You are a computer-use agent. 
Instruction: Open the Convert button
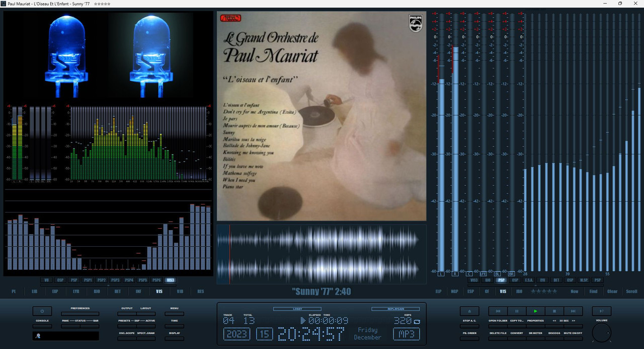(x=517, y=338)
